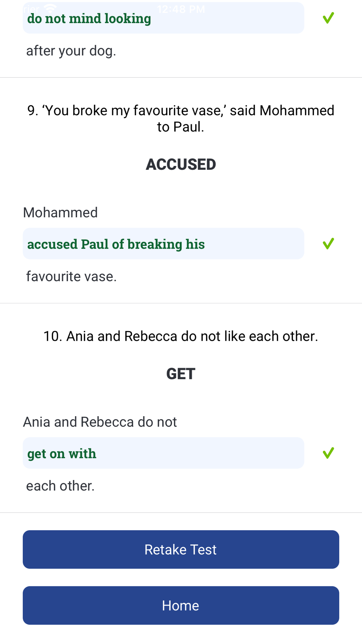362x644 pixels.
Task: Tap the 12:48 PM clock in status bar
Action: pyautogui.click(x=181, y=9)
